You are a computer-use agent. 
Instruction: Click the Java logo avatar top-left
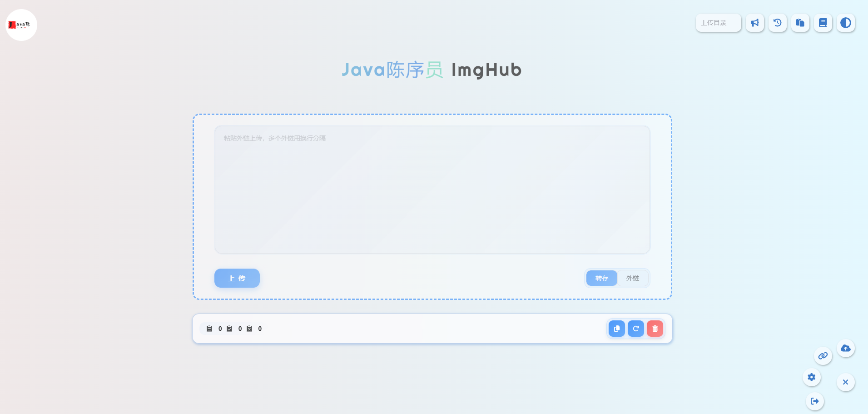(x=21, y=25)
